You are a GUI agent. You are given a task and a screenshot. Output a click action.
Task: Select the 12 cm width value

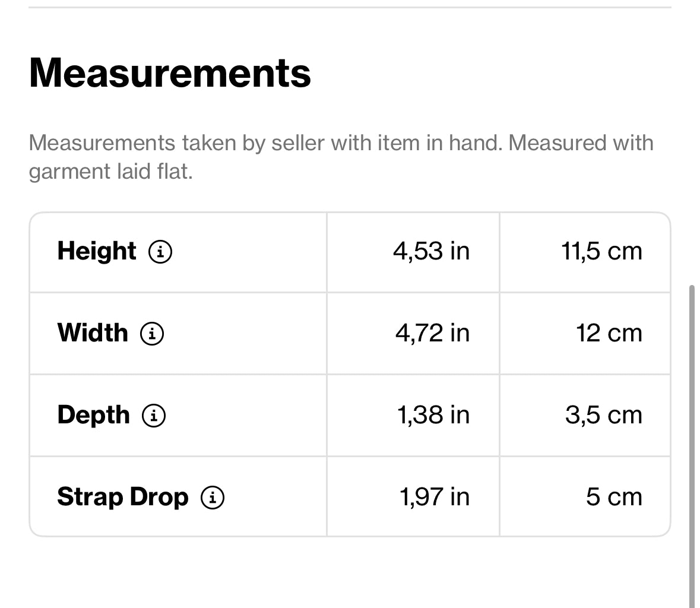tap(609, 332)
